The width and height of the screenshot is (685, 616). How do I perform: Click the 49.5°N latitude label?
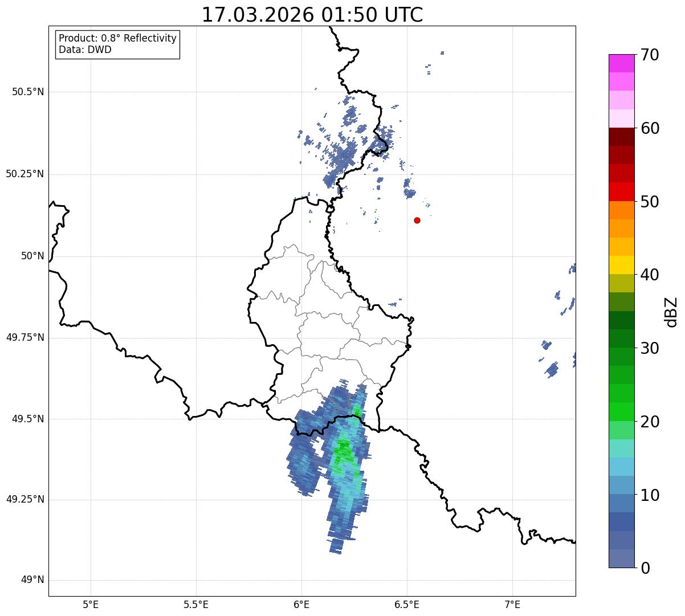coord(28,419)
